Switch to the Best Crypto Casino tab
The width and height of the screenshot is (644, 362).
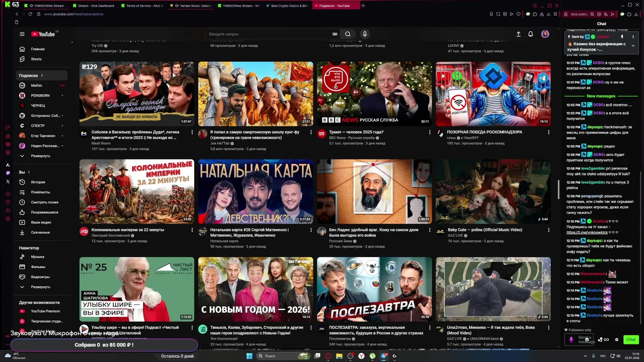click(x=286, y=6)
